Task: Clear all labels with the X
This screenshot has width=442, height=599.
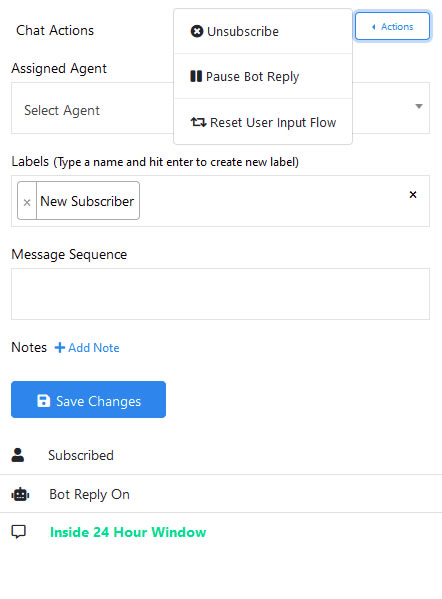Action: [413, 195]
